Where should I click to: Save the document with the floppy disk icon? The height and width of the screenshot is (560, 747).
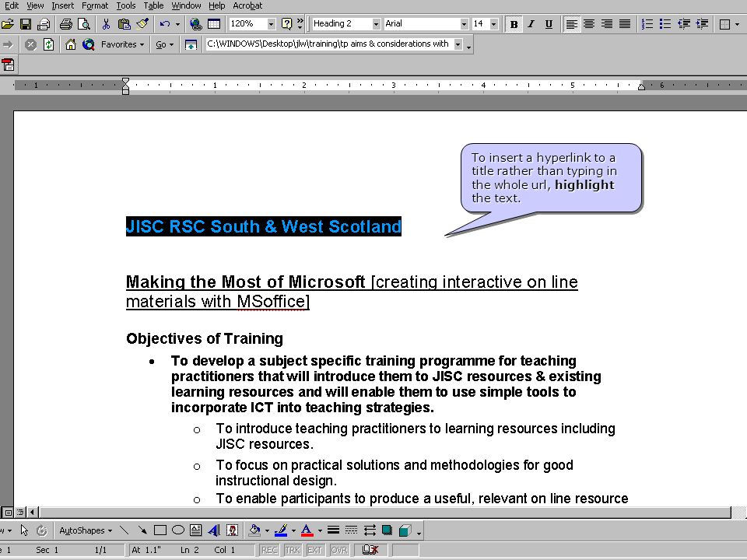[25, 24]
